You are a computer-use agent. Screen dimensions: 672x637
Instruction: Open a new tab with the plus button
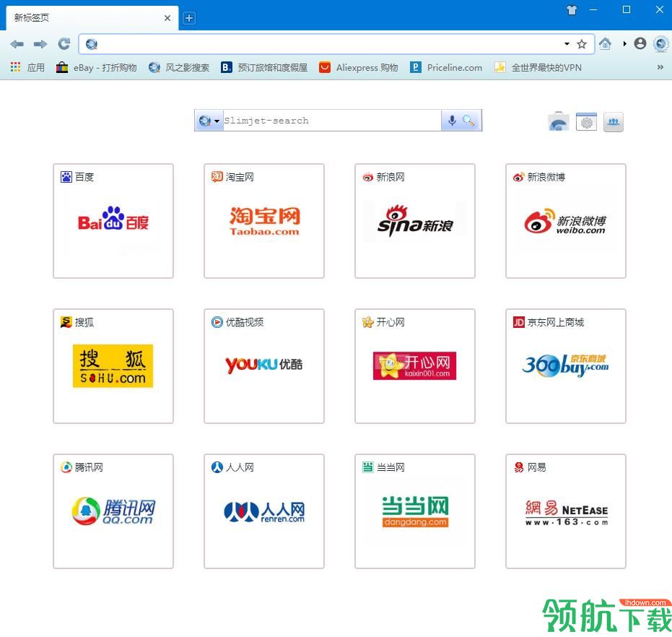click(x=189, y=18)
